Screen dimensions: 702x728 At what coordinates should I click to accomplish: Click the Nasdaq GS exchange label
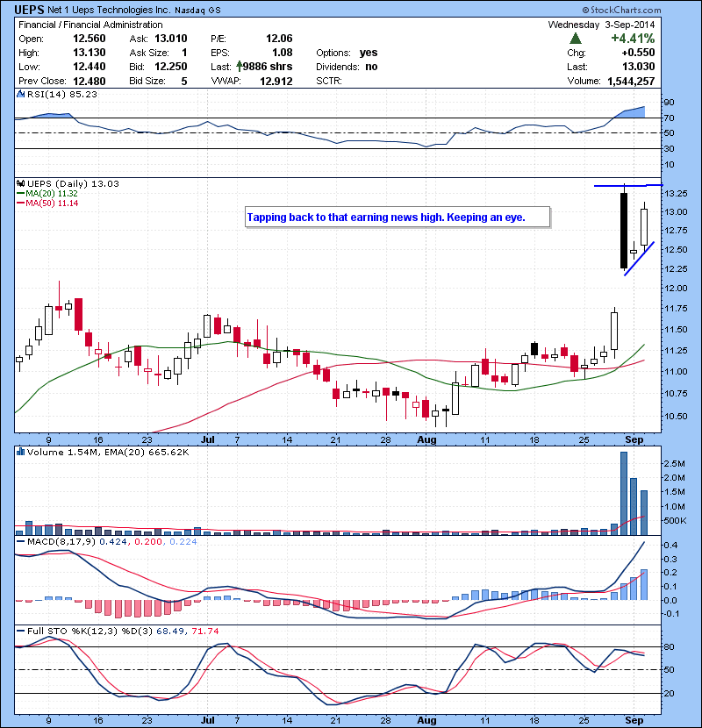coord(197,11)
